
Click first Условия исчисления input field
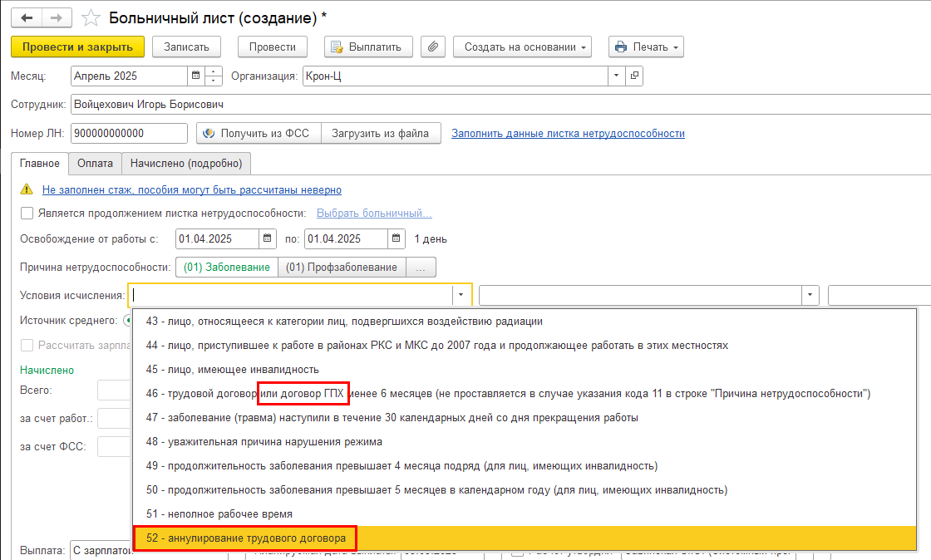click(291, 295)
